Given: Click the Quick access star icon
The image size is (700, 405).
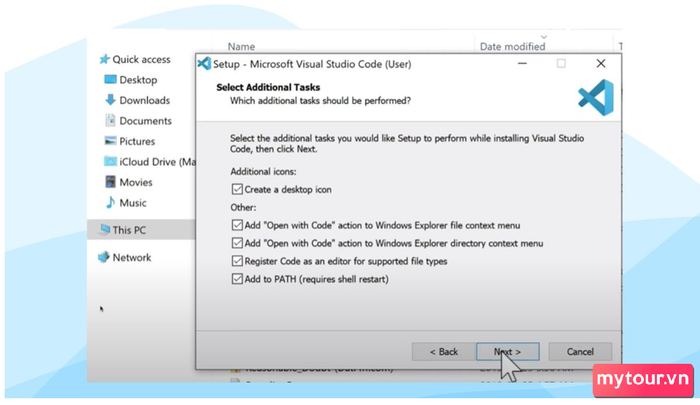Looking at the screenshot, I should click(104, 59).
